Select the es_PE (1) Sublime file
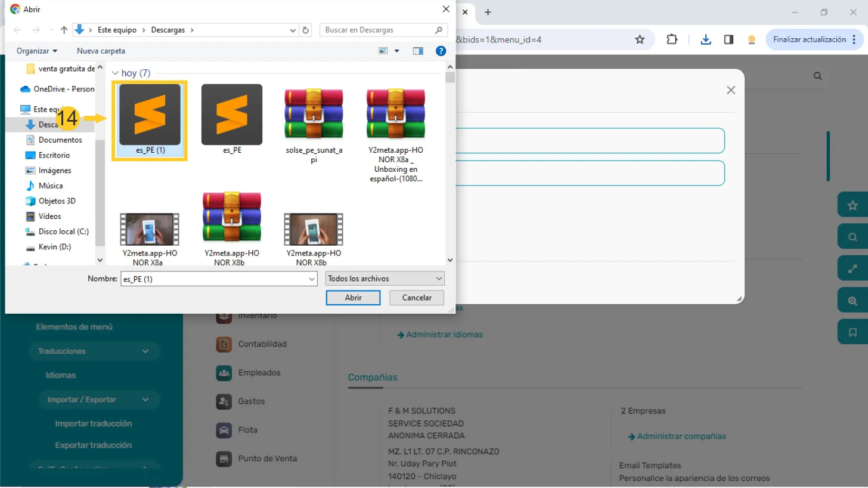This screenshot has height=488, width=868. (x=150, y=119)
